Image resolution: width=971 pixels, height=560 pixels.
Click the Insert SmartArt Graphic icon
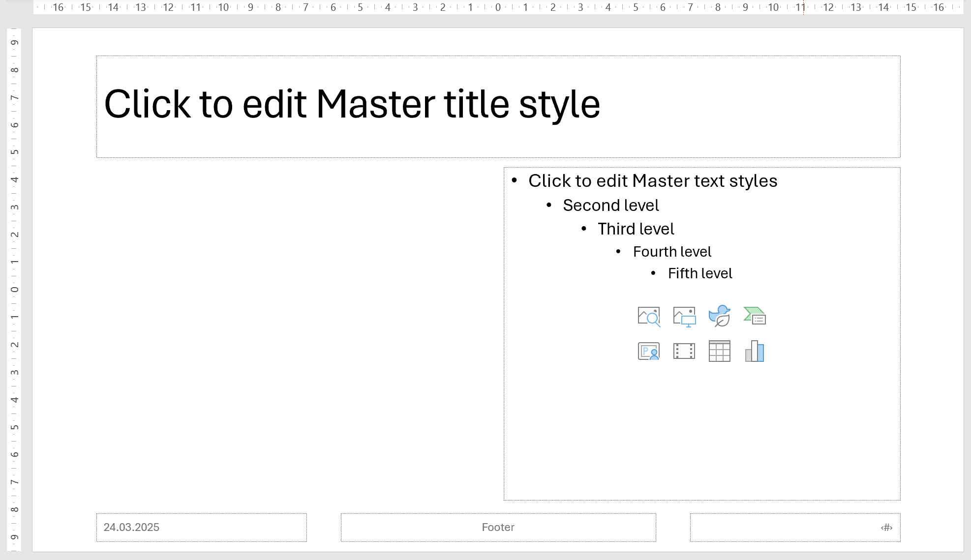(755, 316)
